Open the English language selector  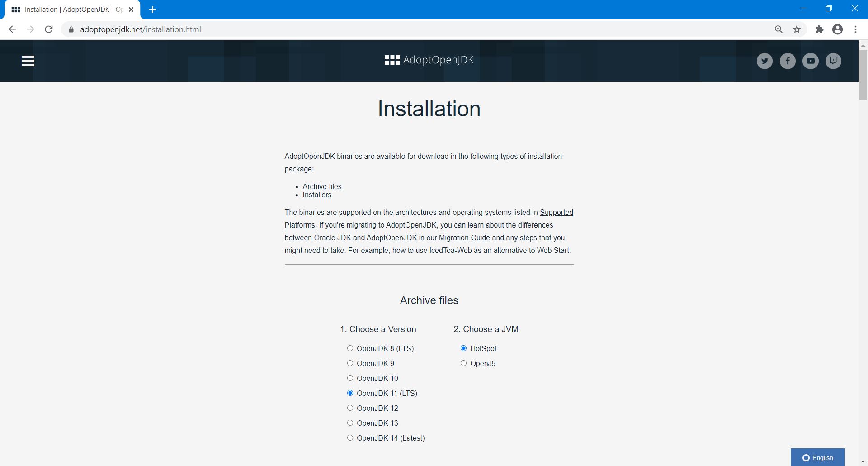(x=817, y=457)
